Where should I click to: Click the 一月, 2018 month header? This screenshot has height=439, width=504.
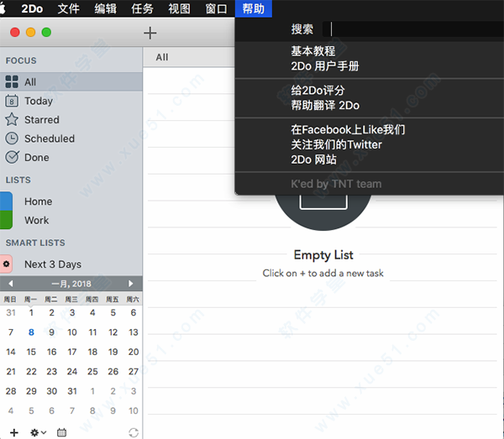tap(71, 284)
